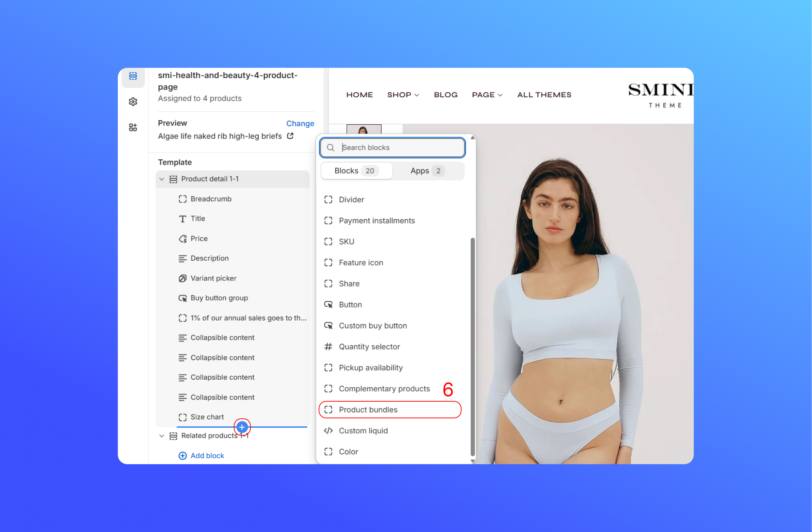Click the Description block icon
This screenshot has width=812, height=532.
pos(183,258)
